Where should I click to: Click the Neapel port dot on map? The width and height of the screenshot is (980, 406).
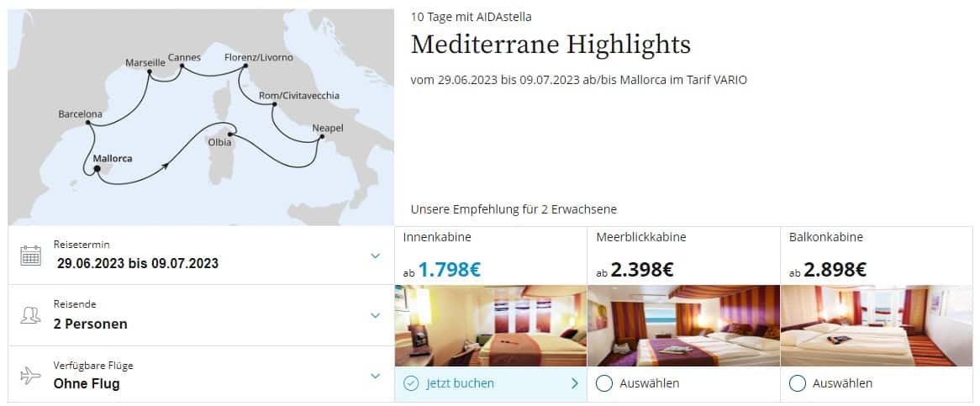click(319, 141)
